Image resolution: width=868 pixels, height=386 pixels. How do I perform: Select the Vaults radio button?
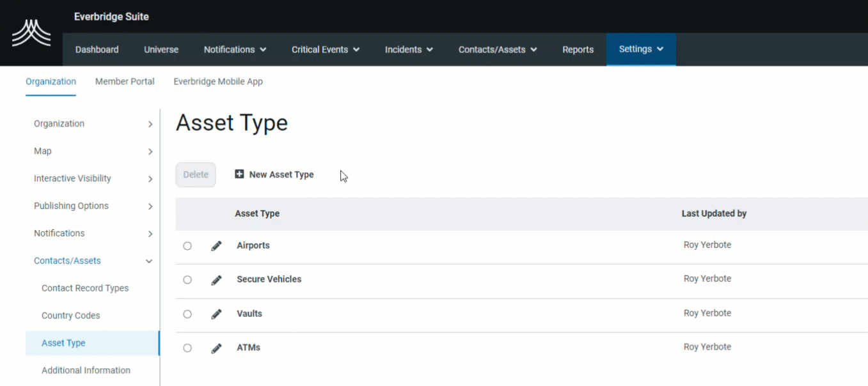(187, 314)
